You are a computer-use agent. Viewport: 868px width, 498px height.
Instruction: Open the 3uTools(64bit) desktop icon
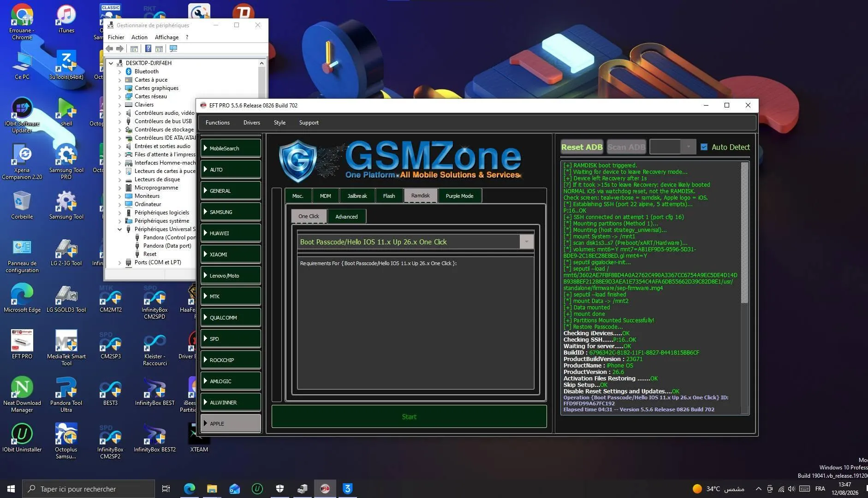tap(66, 65)
